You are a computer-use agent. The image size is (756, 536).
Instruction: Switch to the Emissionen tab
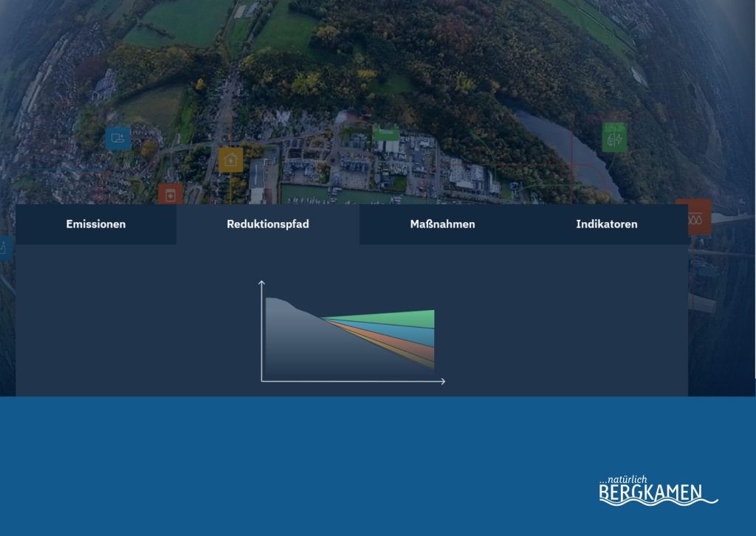point(96,224)
